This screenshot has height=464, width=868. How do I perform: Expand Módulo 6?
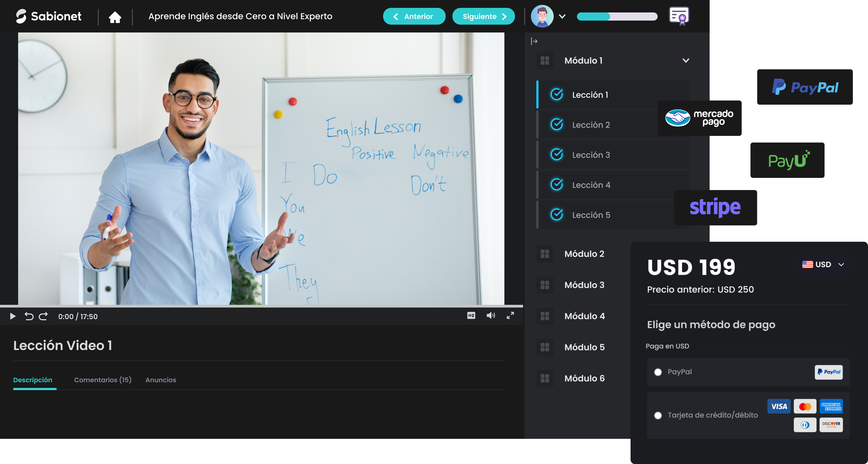pos(584,378)
